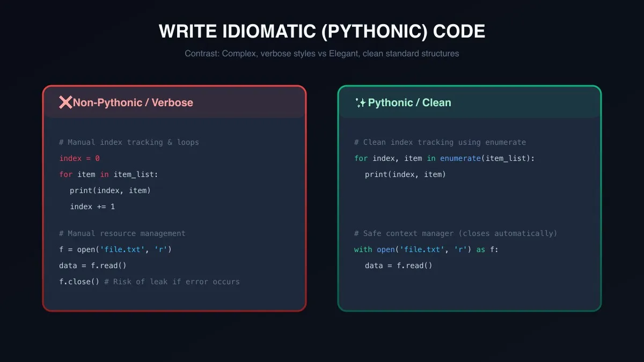Click the line 'index += 1'

tap(92, 206)
